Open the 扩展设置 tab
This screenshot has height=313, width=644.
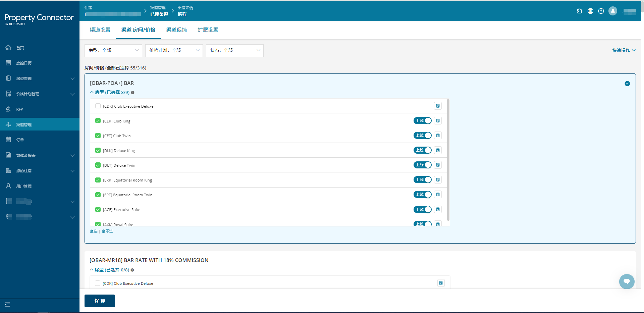point(208,30)
